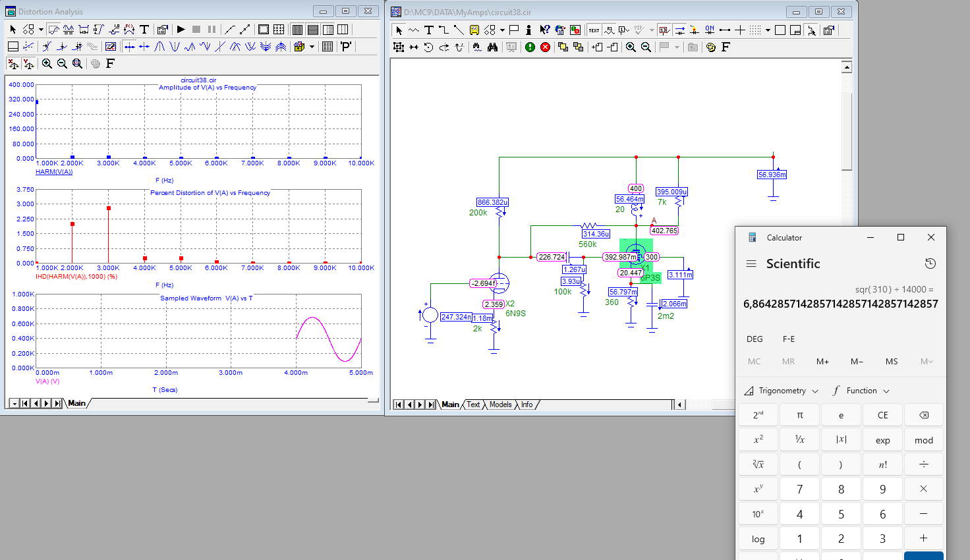
Task: Click the red X delete icon in schematic toolbar
Action: coord(546,47)
